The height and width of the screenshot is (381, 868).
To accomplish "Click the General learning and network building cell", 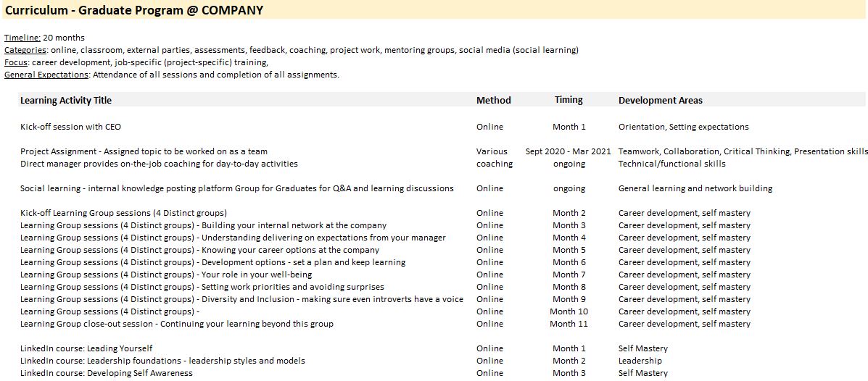I will [x=695, y=188].
